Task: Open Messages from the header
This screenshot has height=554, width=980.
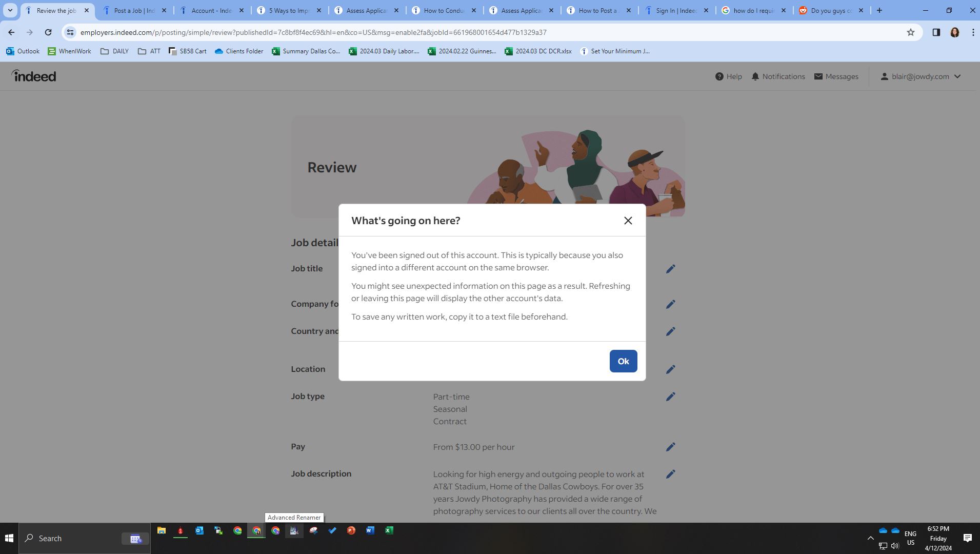Action: pyautogui.click(x=836, y=76)
